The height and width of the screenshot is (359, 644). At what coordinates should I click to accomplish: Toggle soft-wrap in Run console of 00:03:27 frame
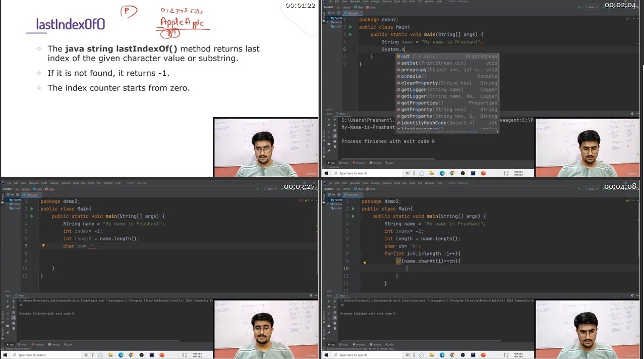pos(14,313)
